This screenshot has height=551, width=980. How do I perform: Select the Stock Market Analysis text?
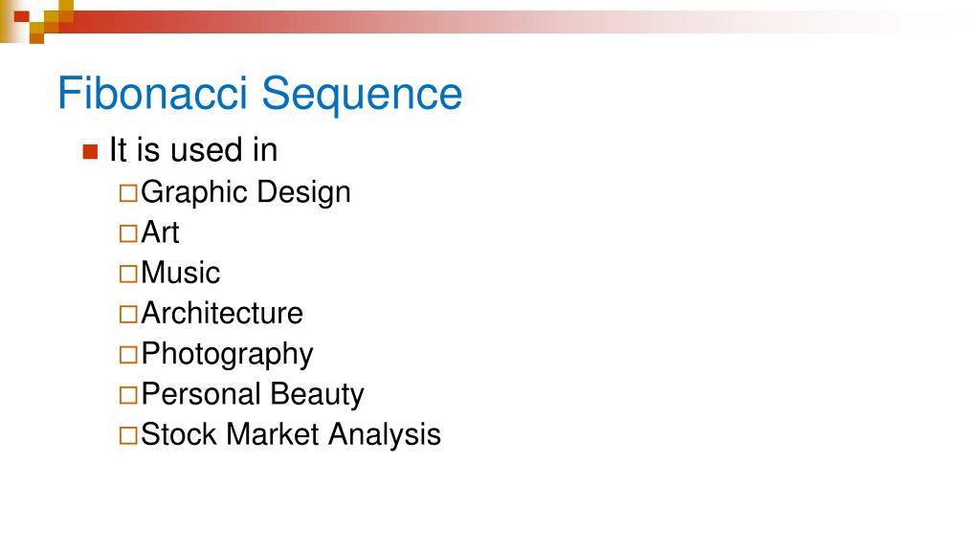(291, 435)
